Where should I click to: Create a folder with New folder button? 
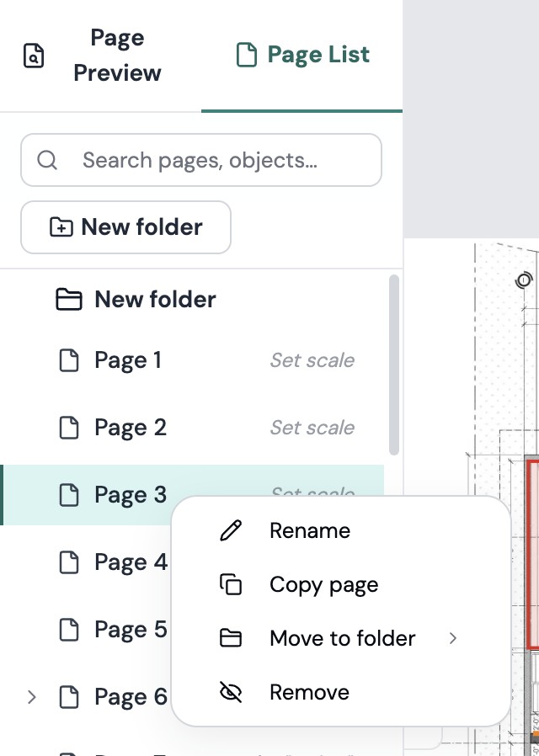click(125, 227)
